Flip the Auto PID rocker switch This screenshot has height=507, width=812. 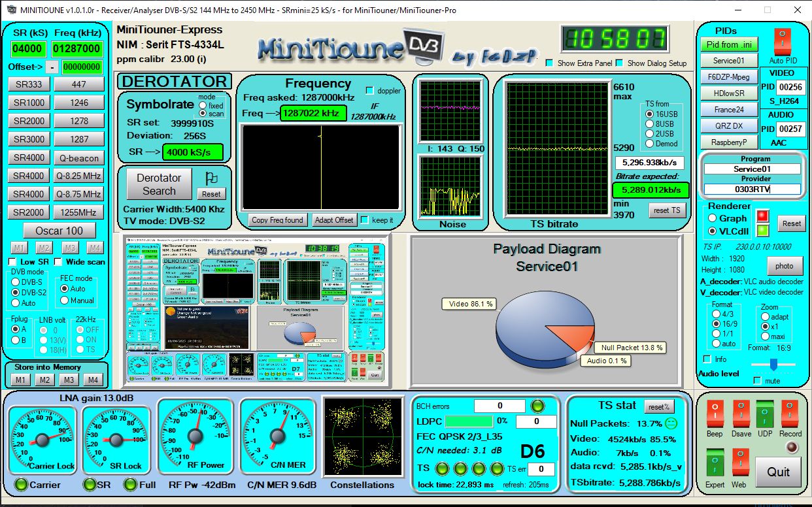click(x=782, y=42)
